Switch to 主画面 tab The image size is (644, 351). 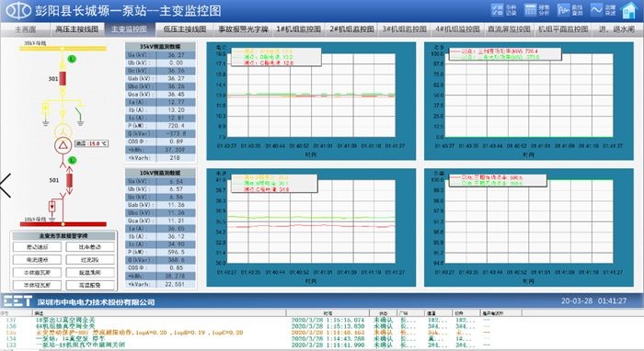(x=26, y=29)
